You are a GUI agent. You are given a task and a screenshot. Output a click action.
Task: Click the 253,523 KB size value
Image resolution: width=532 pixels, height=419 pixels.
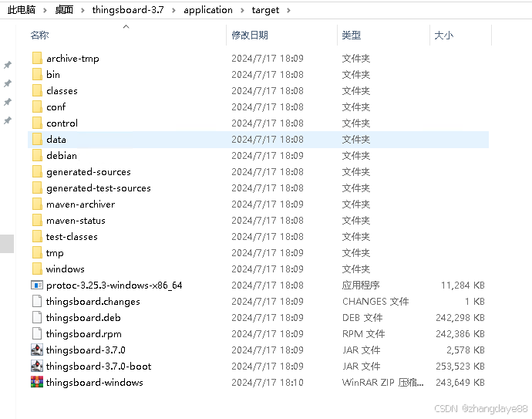(x=460, y=367)
